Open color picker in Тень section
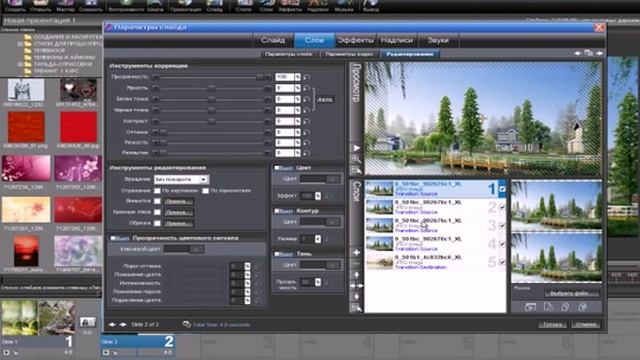The image size is (640, 360). (x=332, y=265)
